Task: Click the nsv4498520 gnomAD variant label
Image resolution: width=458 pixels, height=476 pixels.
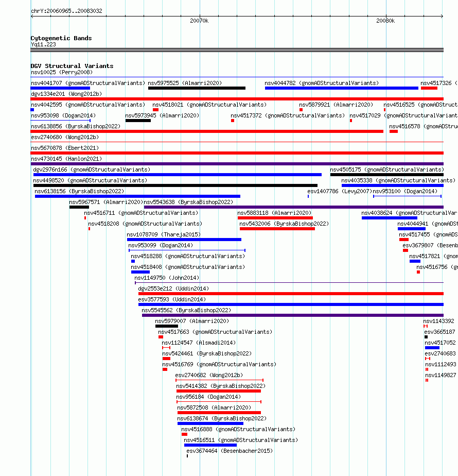Action: 90,181
